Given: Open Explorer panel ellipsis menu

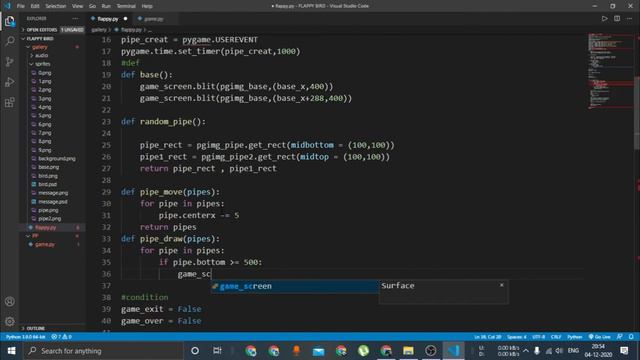Looking at the screenshot, I should click(75, 18).
